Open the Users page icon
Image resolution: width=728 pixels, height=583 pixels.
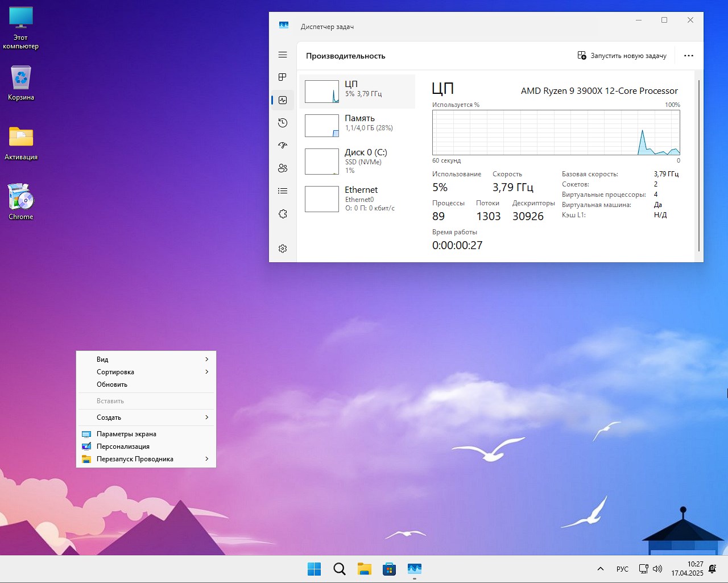coord(283,168)
